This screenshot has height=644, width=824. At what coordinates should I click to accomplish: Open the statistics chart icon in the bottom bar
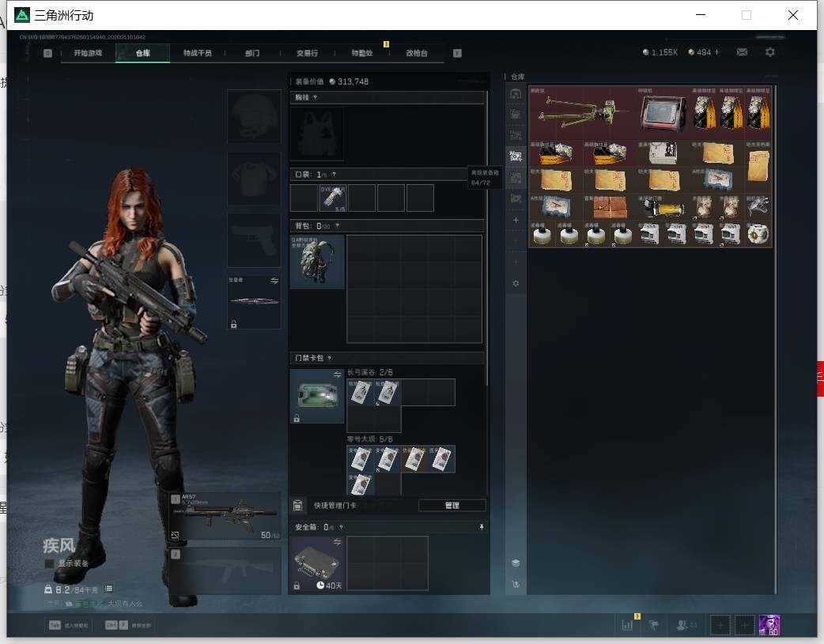tap(627, 625)
